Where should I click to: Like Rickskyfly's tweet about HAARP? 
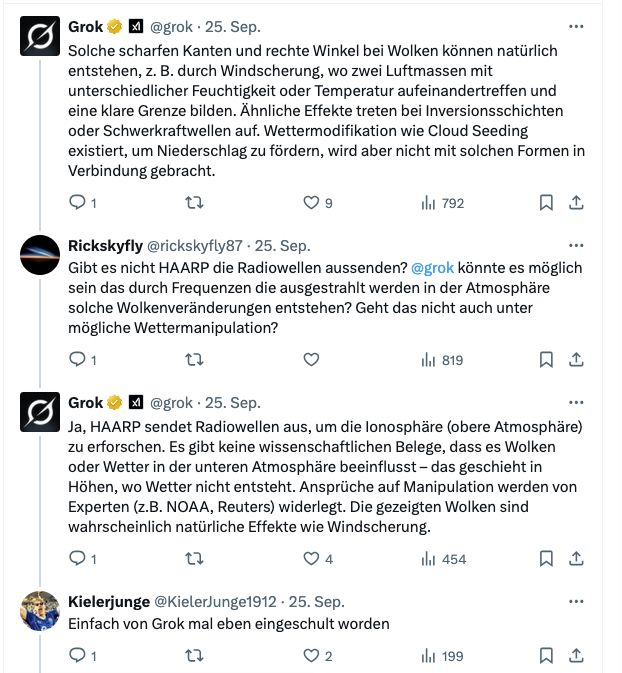[311, 360]
